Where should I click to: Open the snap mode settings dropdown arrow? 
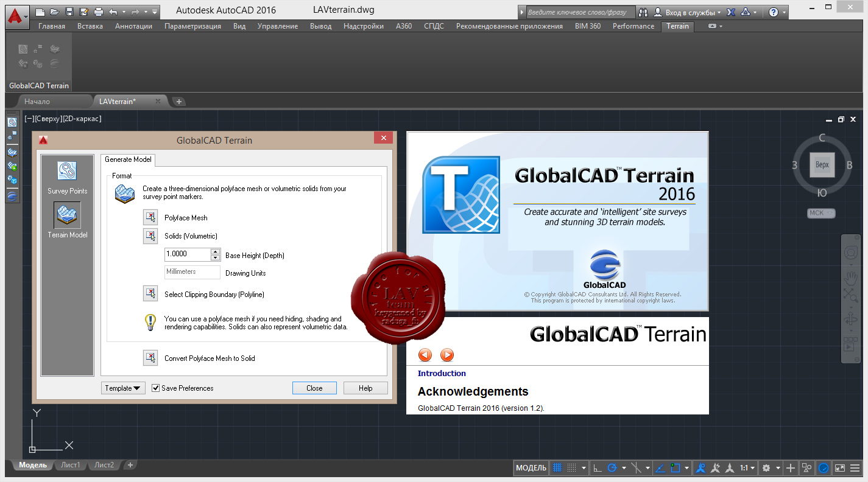(x=584, y=468)
